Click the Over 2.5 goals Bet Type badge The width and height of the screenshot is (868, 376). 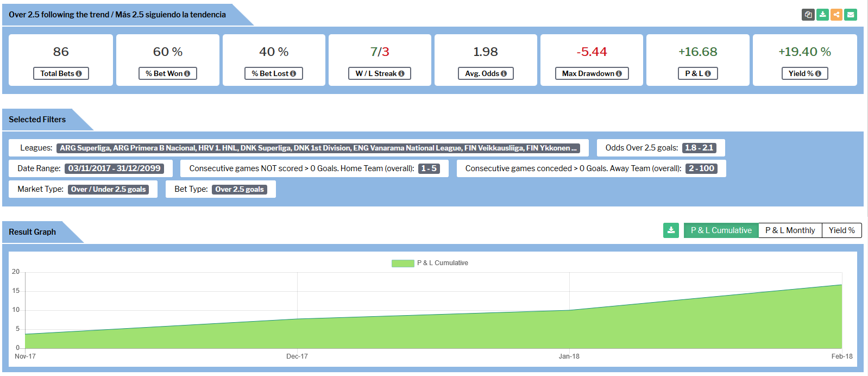(239, 189)
